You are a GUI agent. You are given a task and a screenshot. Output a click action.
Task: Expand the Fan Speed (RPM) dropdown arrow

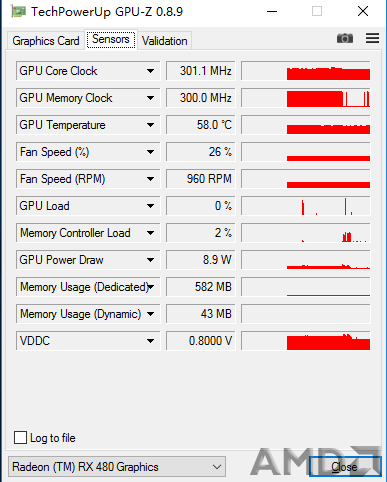(150, 179)
